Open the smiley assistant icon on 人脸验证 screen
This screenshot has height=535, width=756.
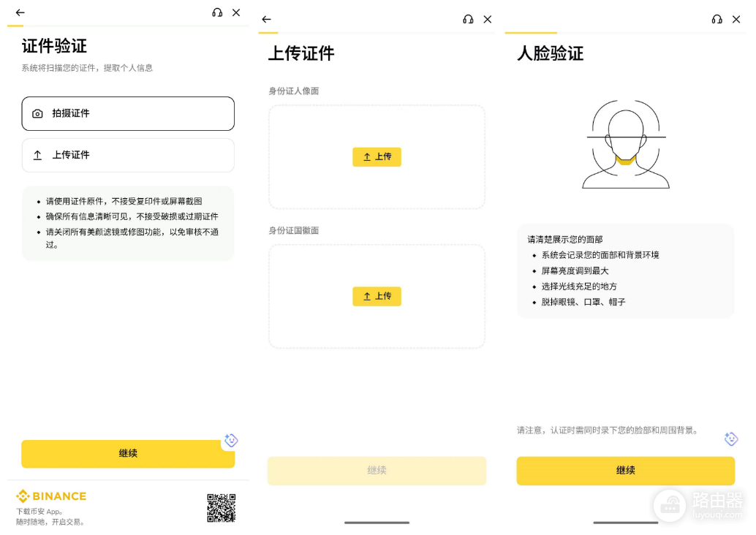731,439
